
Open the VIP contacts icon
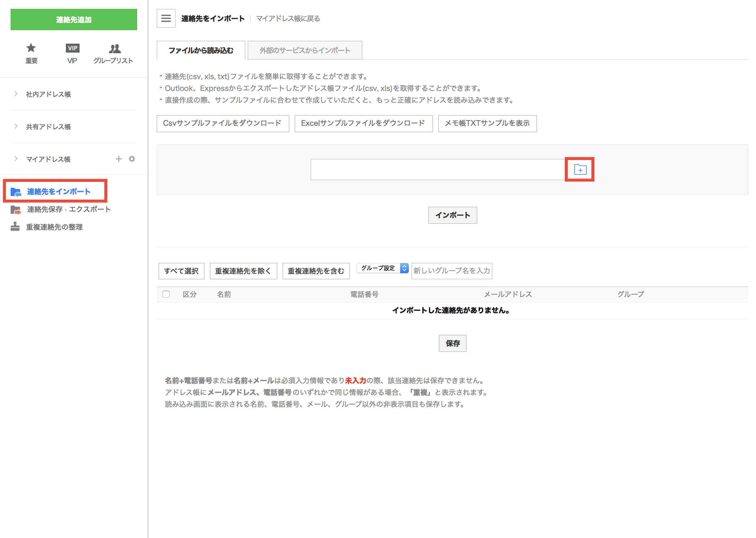pyautogui.click(x=72, y=48)
